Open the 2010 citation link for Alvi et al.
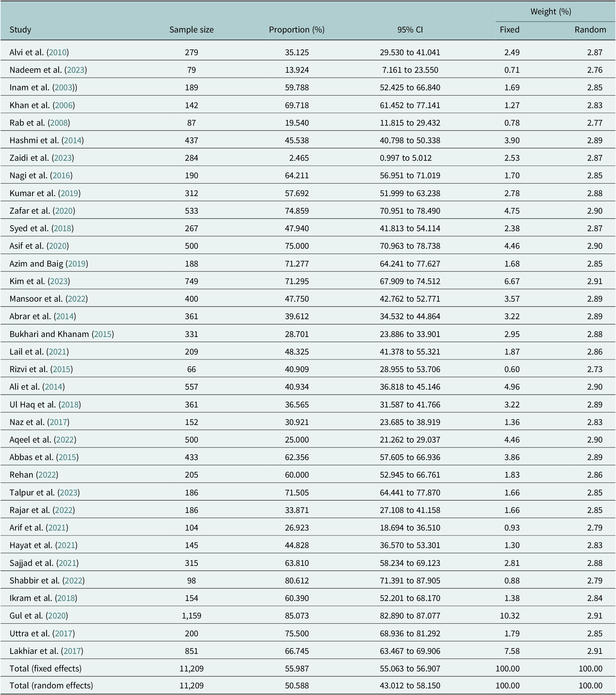This screenshot has height=695, width=616. tap(58, 52)
